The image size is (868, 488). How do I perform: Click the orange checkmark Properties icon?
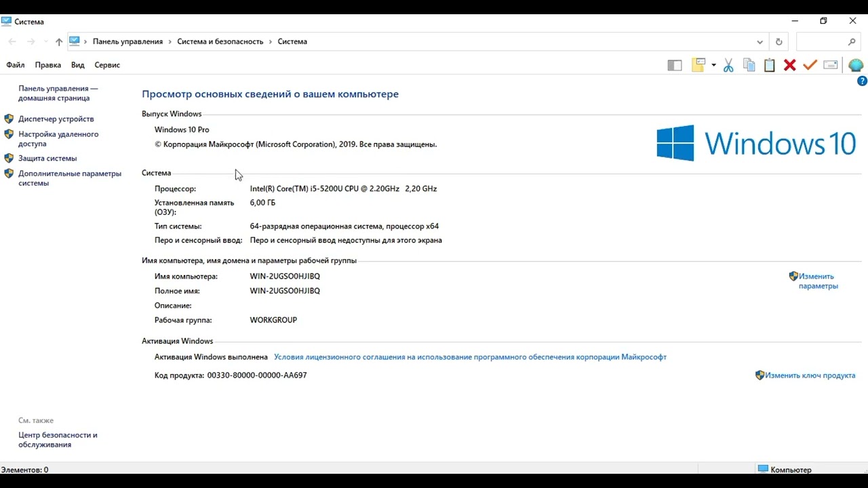[810, 65]
